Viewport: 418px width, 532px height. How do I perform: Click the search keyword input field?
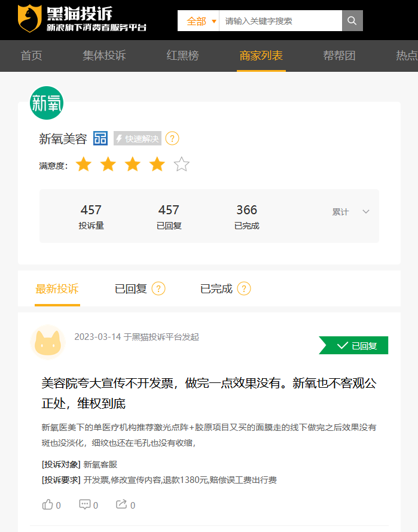pos(280,21)
